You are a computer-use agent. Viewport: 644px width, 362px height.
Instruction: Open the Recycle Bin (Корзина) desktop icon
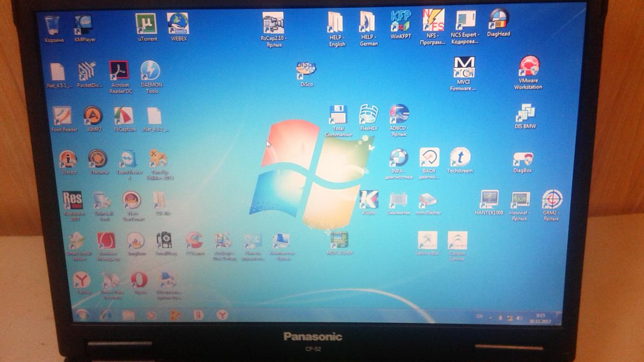coord(53,26)
